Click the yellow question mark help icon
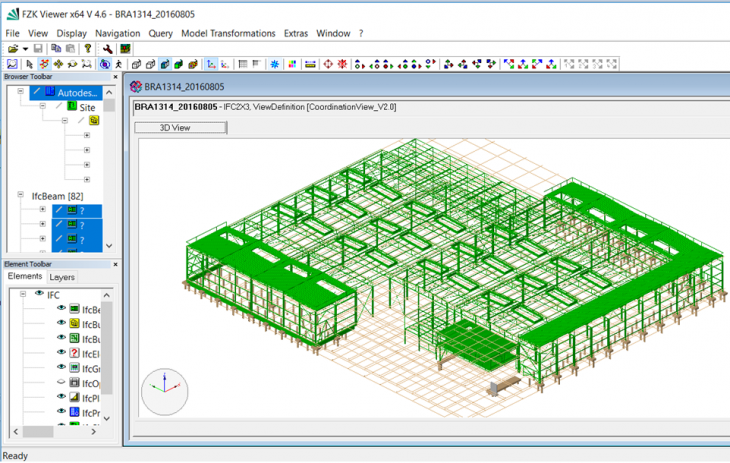Screen dimensions: 730x463 88,49
